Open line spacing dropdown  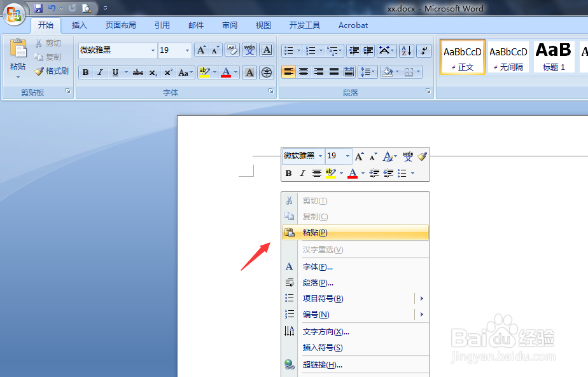coord(368,72)
